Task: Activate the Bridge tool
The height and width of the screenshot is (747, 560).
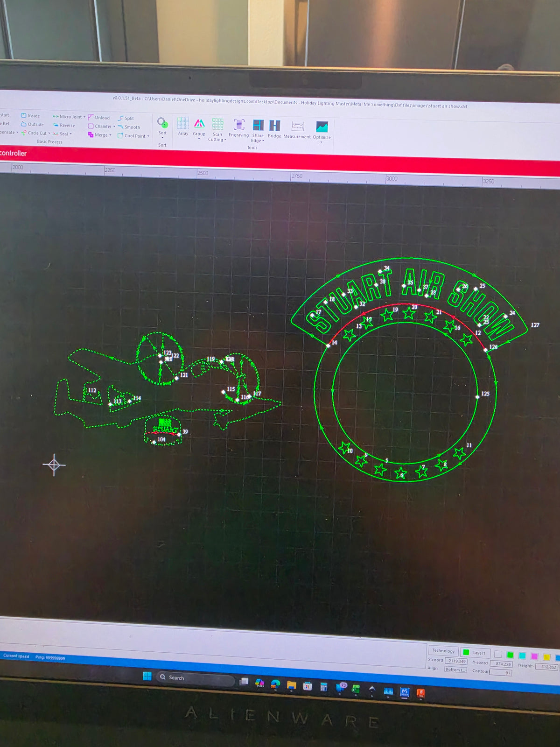Action: 274,129
